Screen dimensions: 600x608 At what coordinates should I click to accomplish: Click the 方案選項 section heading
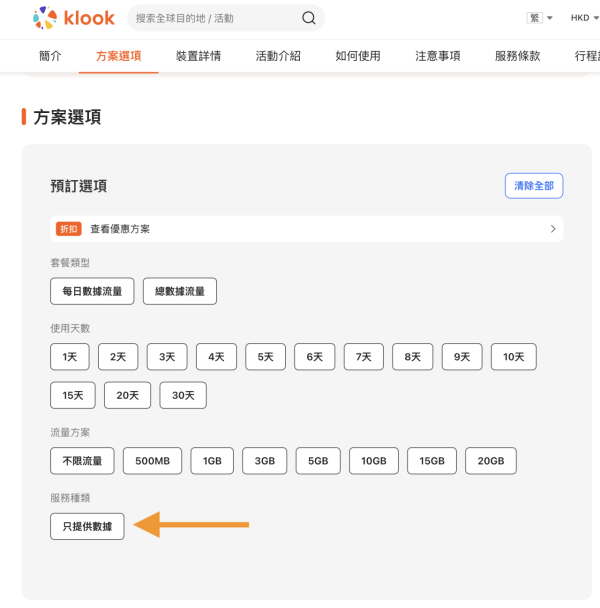tap(67, 117)
